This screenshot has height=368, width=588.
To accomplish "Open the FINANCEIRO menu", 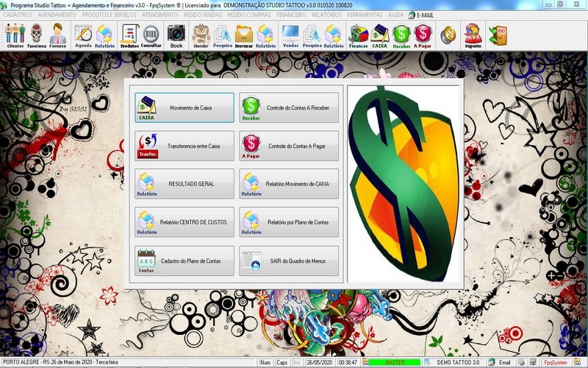I will click(291, 15).
